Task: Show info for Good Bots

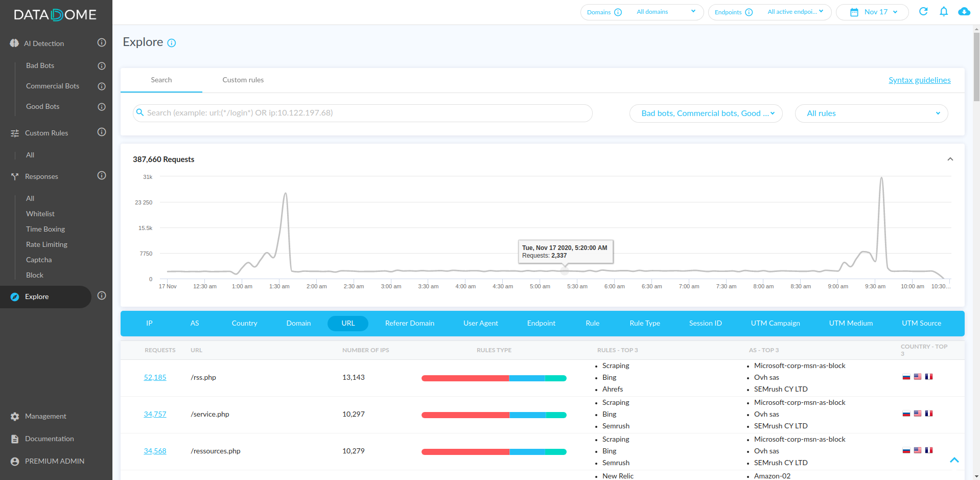Action: click(102, 107)
